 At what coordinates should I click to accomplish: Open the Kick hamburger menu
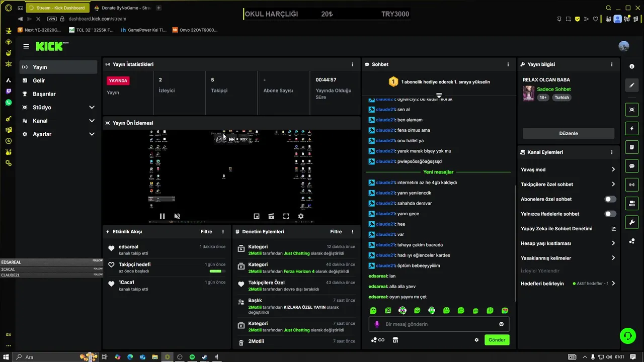pyautogui.click(x=26, y=46)
